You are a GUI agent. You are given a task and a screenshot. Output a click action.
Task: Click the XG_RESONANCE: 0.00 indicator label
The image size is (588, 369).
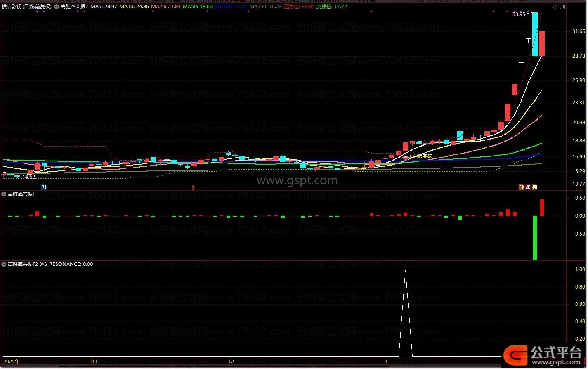(66, 264)
